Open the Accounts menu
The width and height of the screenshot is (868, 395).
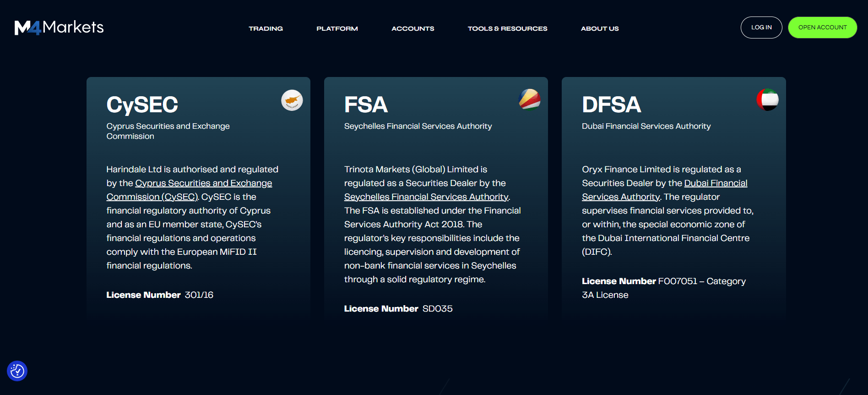click(412, 28)
